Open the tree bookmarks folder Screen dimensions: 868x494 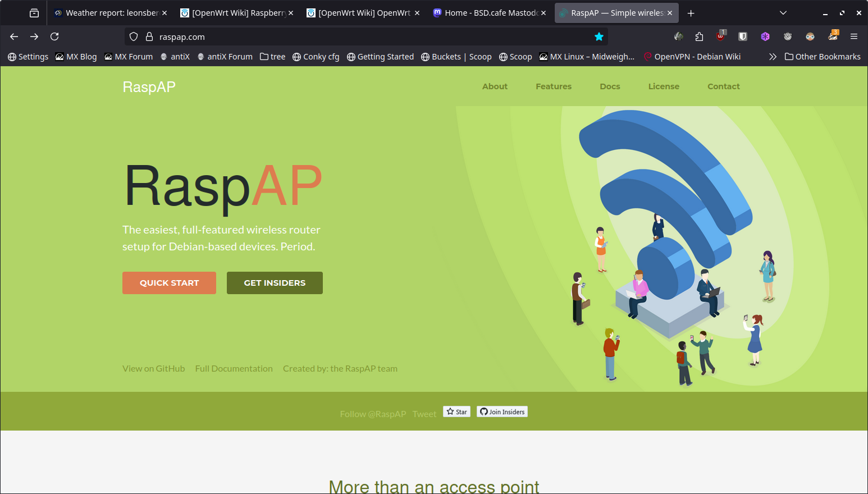click(272, 57)
